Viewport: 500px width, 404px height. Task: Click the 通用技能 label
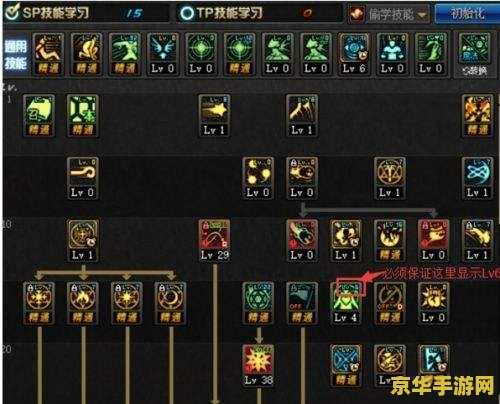(15, 55)
